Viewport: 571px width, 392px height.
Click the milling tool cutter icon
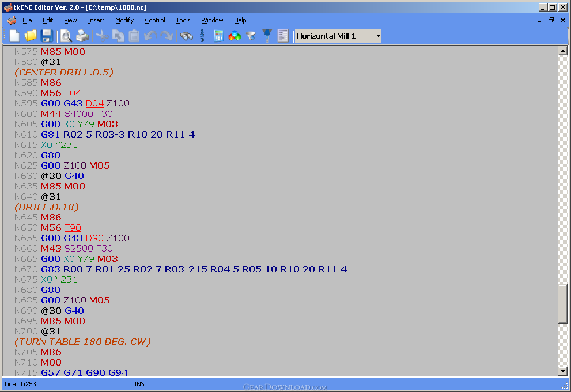pyautogui.click(x=267, y=36)
